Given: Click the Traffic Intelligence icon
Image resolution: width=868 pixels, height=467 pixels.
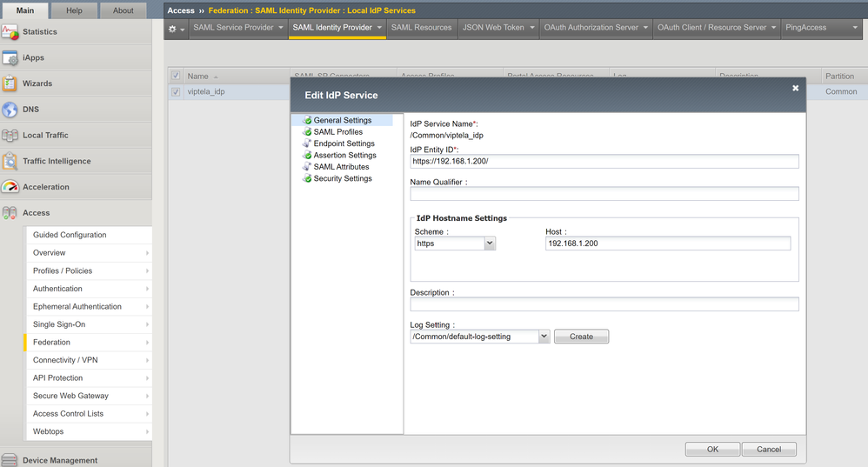Looking at the screenshot, I should (10, 162).
